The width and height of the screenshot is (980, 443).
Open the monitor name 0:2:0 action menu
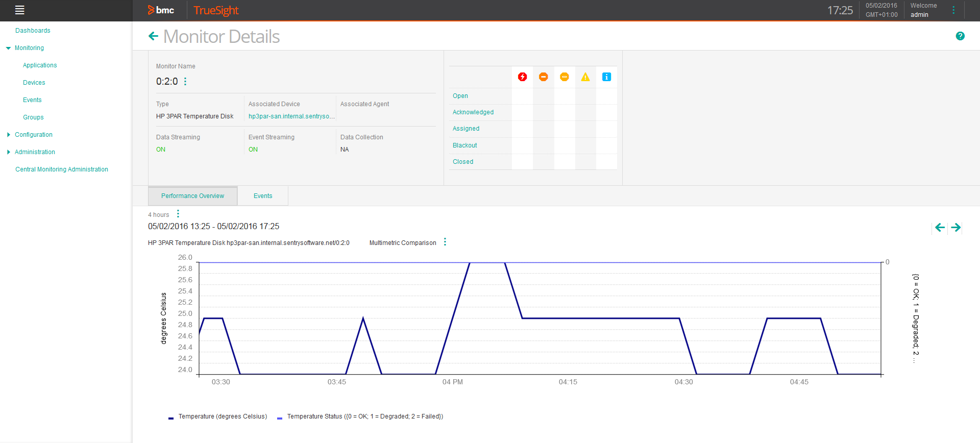click(x=185, y=82)
